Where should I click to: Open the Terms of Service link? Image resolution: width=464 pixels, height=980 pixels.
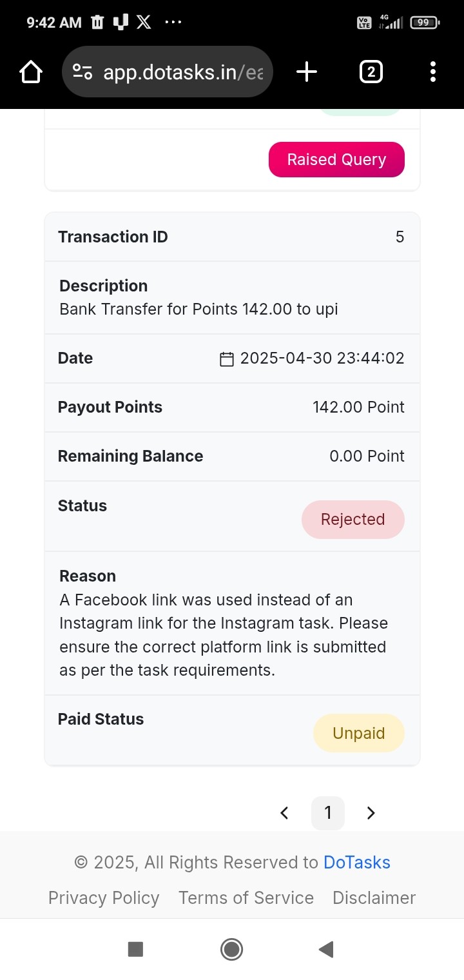click(x=246, y=898)
